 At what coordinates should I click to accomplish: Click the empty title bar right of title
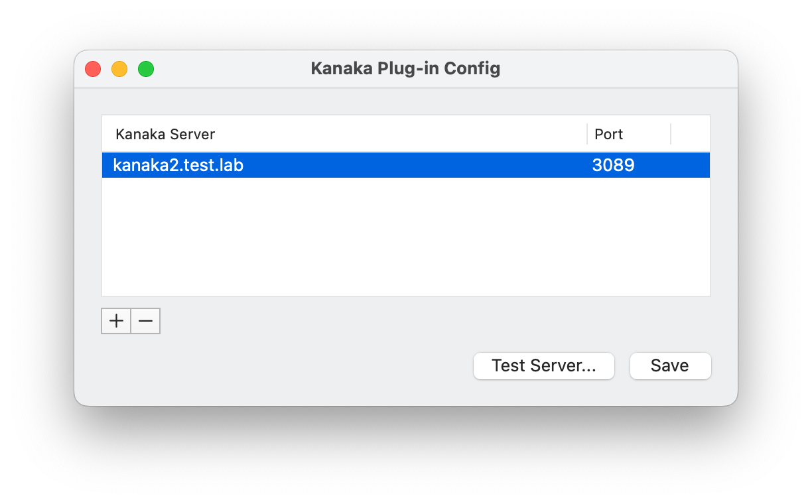617,69
